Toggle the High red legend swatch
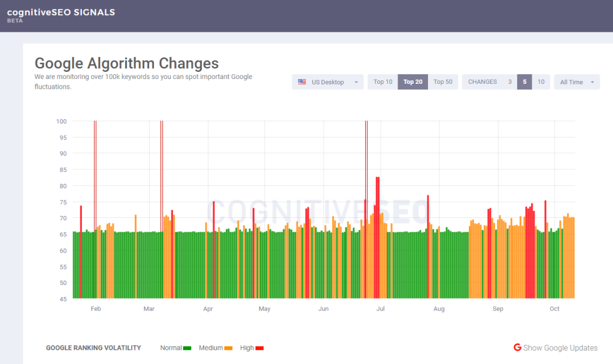 coord(260,348)
